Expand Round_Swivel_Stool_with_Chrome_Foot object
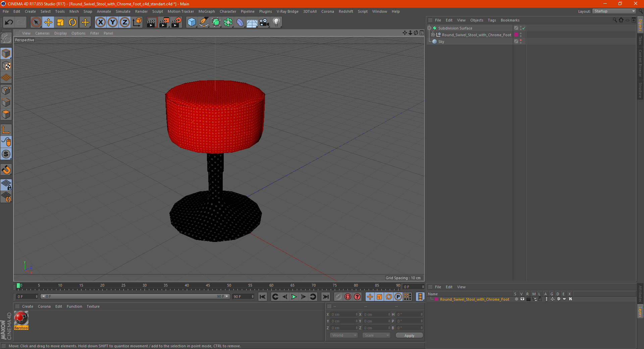Screen dimensions: 644x349 point(433,35)
